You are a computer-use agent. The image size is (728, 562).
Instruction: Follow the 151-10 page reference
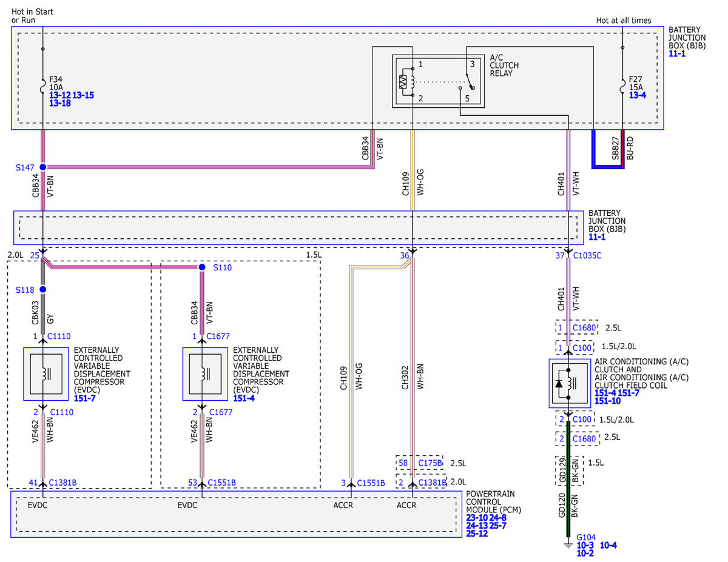[607, 401]
